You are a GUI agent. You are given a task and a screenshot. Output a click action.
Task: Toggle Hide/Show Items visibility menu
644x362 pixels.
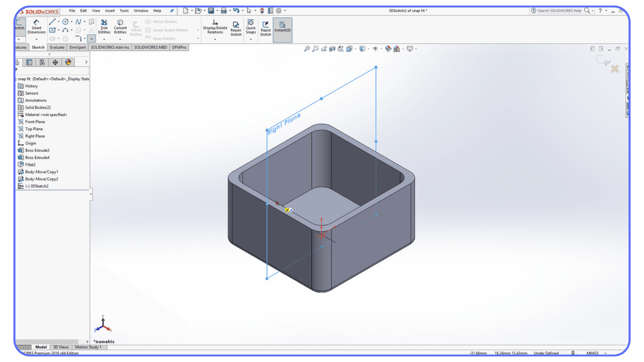click(x=375, y=49)
